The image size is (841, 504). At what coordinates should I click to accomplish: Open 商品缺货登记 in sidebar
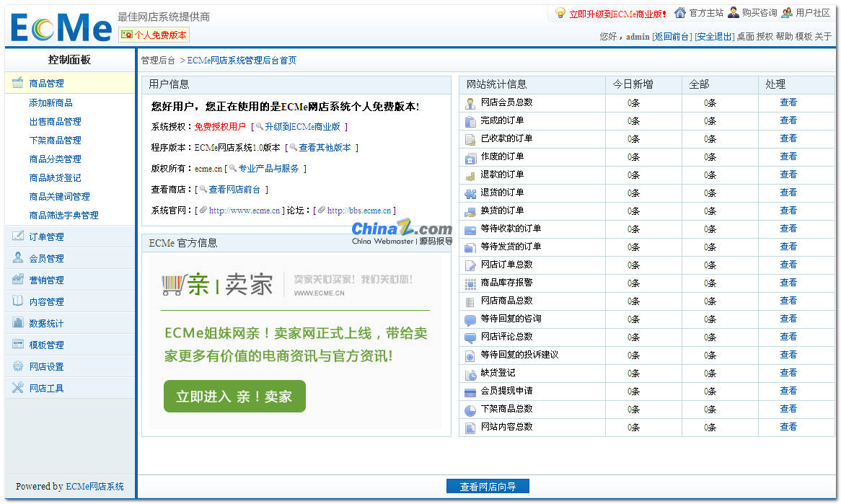pyautogui.click(x=56, y=177)
